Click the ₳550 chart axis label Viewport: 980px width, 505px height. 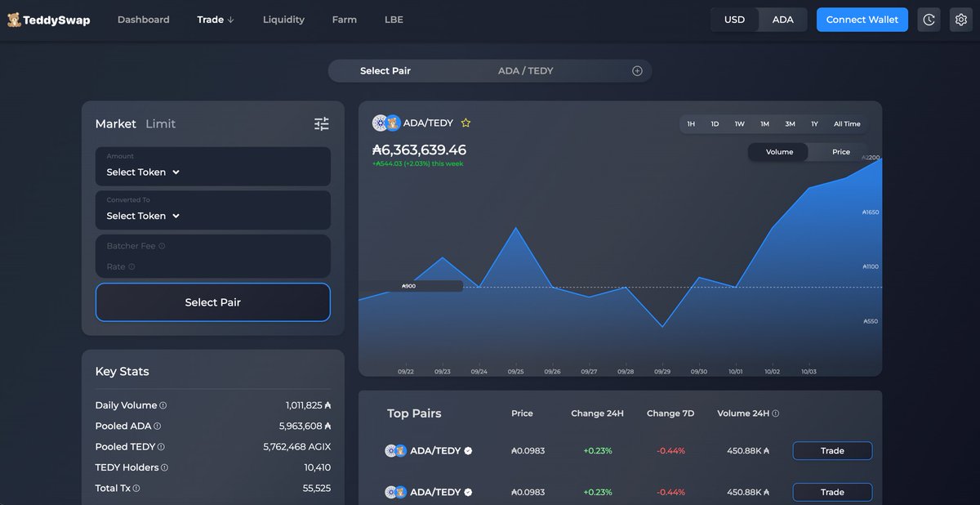pyautogui.click(x=871, y=321)
